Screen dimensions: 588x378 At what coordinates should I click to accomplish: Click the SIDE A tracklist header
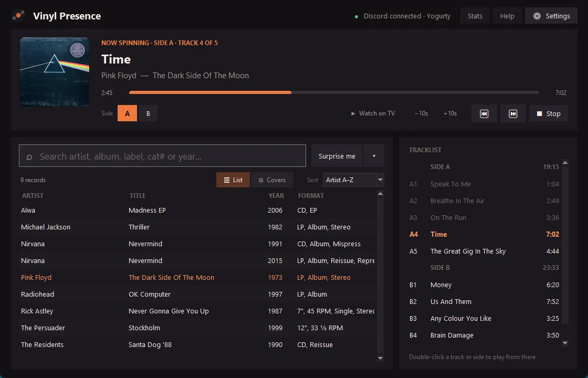tap(484, 167)
